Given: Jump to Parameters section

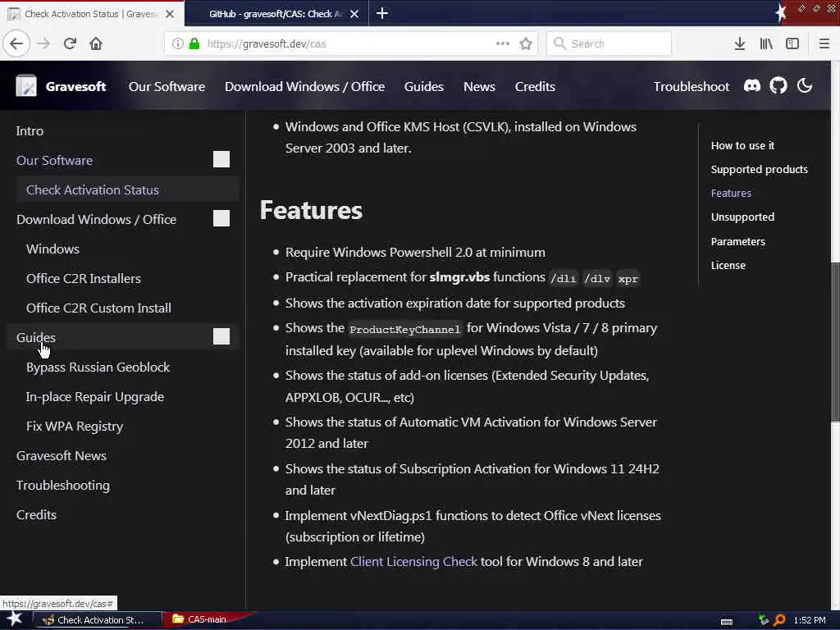Looking at the screenshot, I should (737, 242).
